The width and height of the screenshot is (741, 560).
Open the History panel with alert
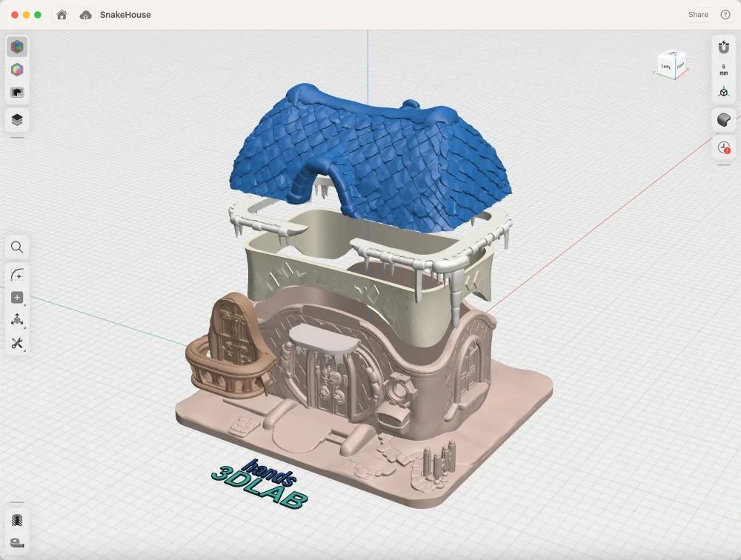[x=723, y=147]
